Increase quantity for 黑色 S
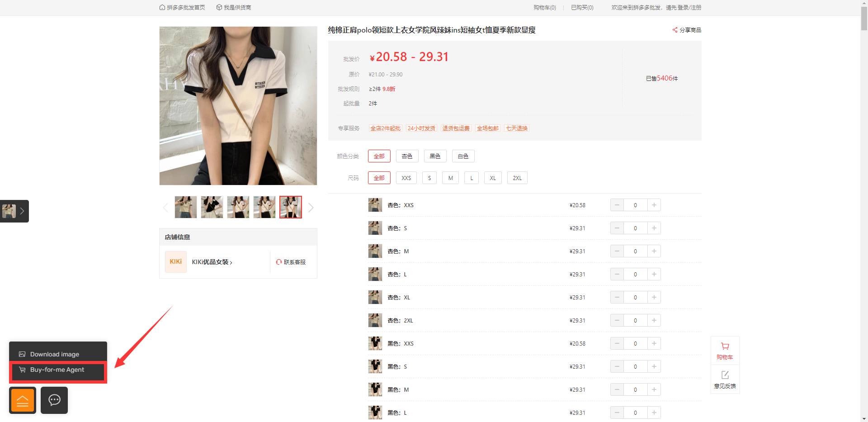The height and width of the screenshot is (422, 868). [x=654, y=366]
